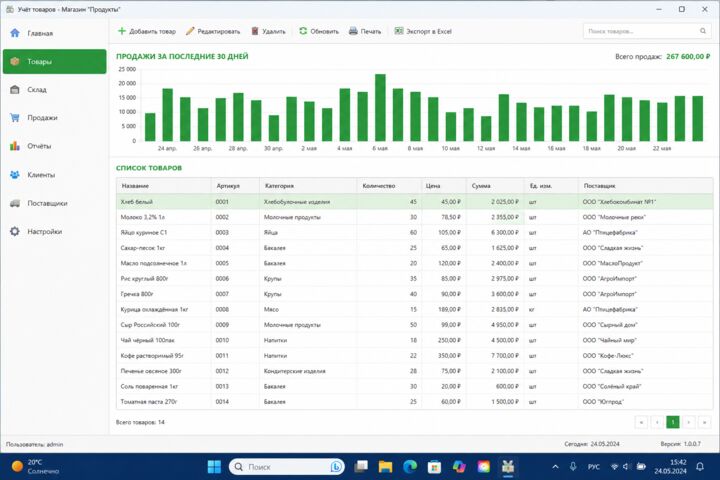Refresh list with Обновить button
Viewport: 720px width, 480px height.
click(319, 31)
